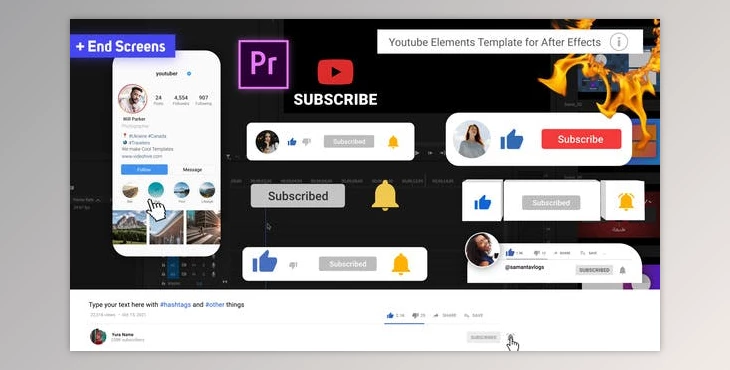Click the big thumbs-up in the bottom center bar
Image resolution: width=730 pixels, height=370 pixels.
pyautogui.click(x=264, y=262)
